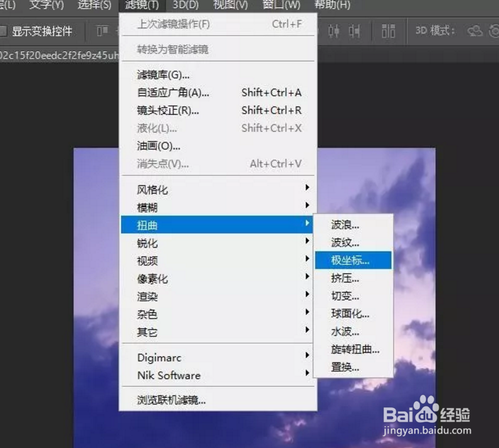Select the highlighted 极坐标... filter
499x448 pixels.
click(353, 260)
